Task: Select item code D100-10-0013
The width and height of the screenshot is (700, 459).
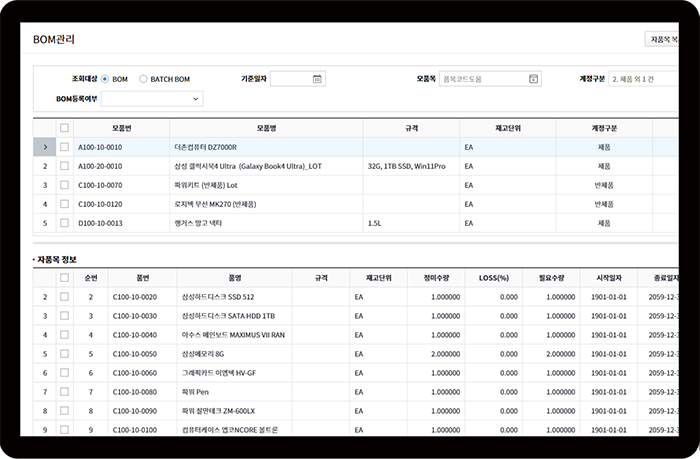Action: pos(100,223)
